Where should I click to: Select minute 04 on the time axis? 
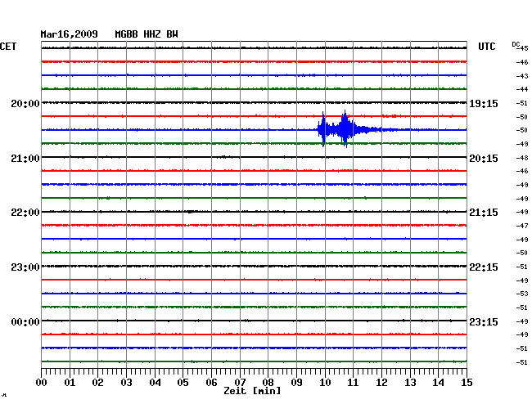[155, 382]
